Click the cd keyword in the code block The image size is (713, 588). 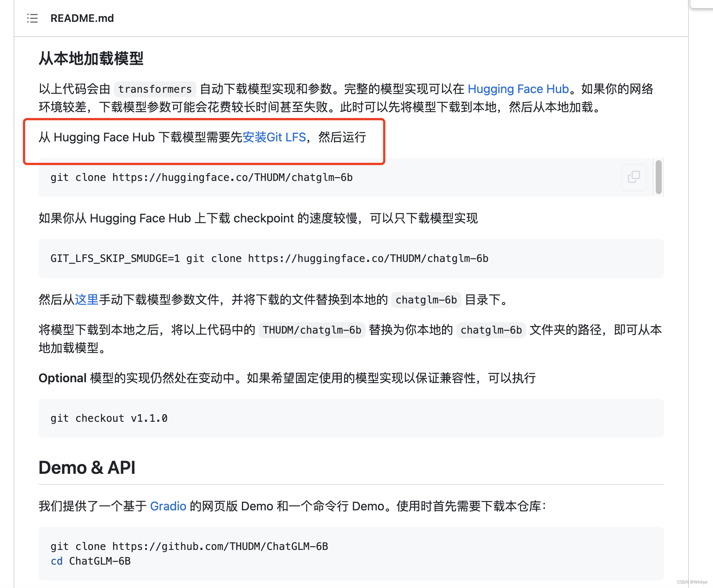(57, 561)
